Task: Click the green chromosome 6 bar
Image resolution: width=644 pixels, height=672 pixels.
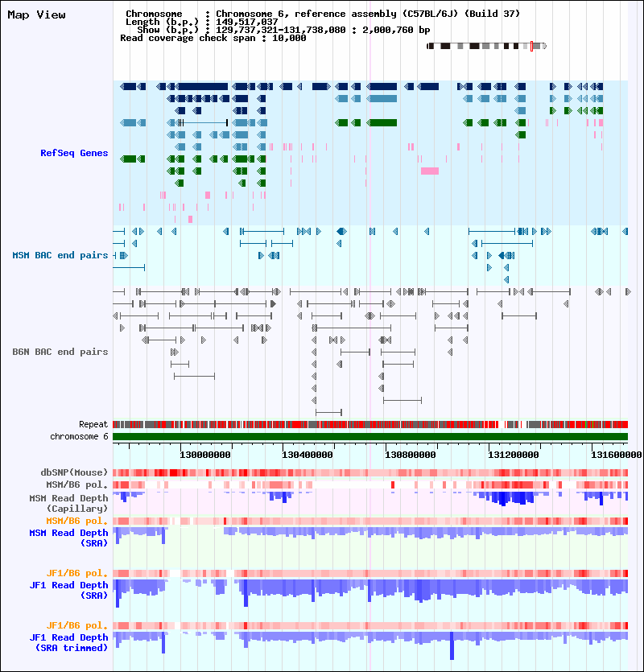Action: tap(370, 437)
